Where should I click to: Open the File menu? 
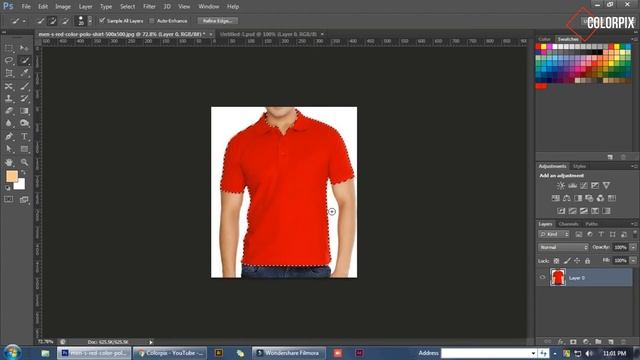click(26, 7)
